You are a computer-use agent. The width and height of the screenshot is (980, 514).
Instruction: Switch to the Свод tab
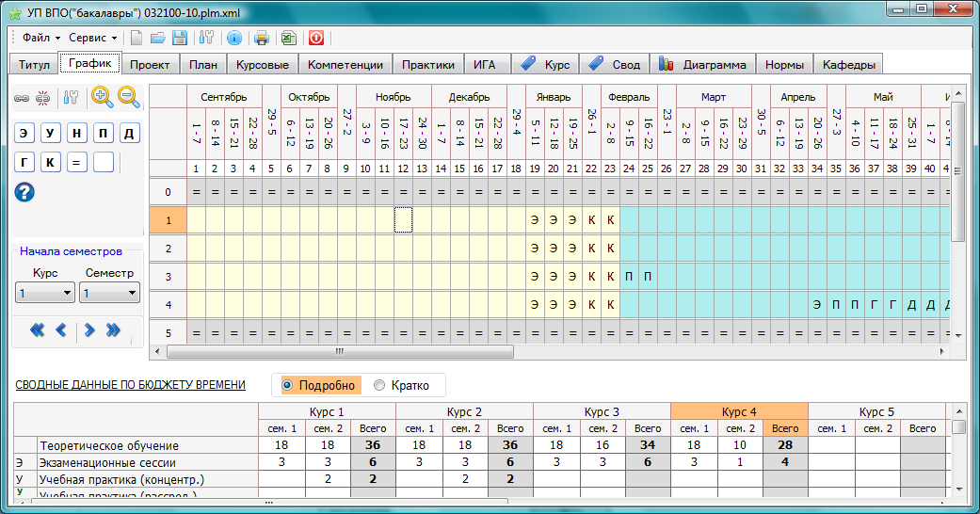click(x=615, y=64)
